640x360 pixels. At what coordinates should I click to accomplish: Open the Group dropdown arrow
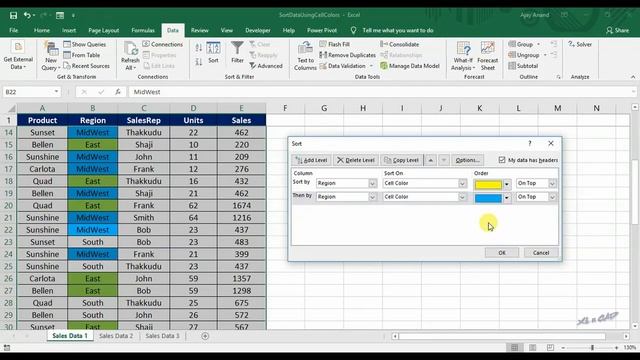click(x=539, y=44)
